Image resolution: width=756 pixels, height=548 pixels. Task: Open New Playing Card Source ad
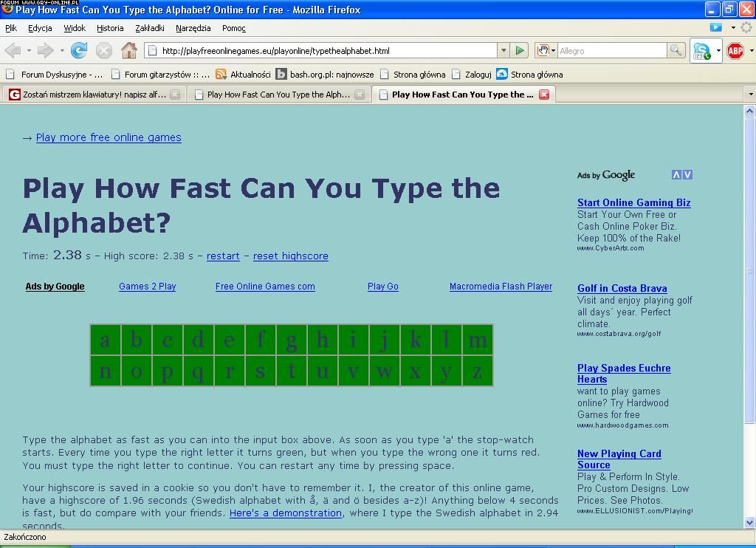pyautogui.click(x=619, y=459)
